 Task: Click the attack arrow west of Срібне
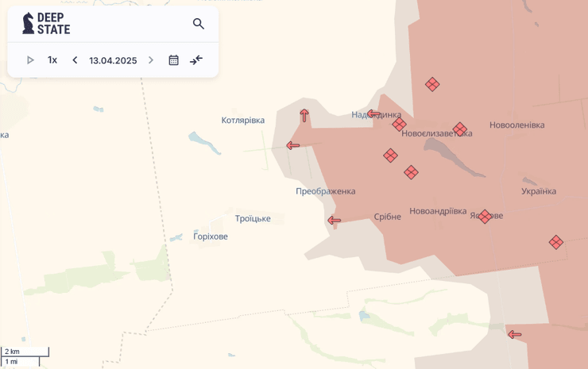pyautogui.click(x=335, y=221)
